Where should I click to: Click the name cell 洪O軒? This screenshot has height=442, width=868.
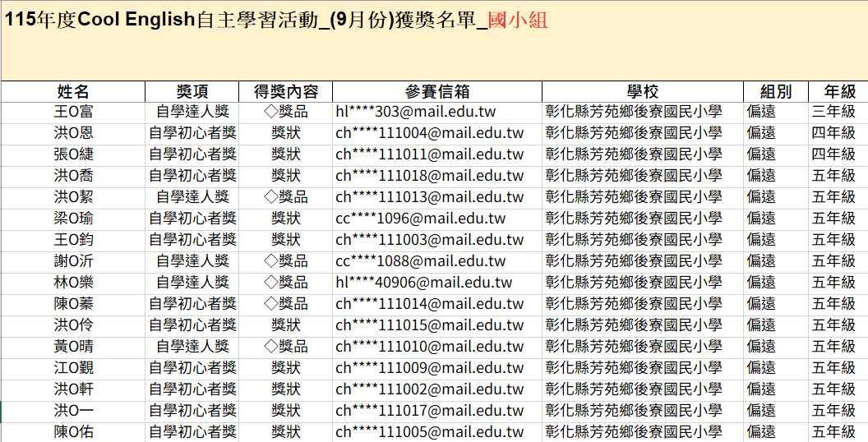[73, 389]
